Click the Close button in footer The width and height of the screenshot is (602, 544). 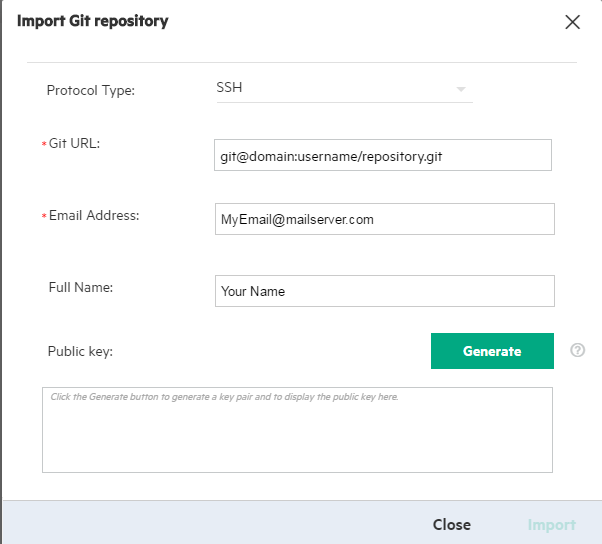(451, 525)
